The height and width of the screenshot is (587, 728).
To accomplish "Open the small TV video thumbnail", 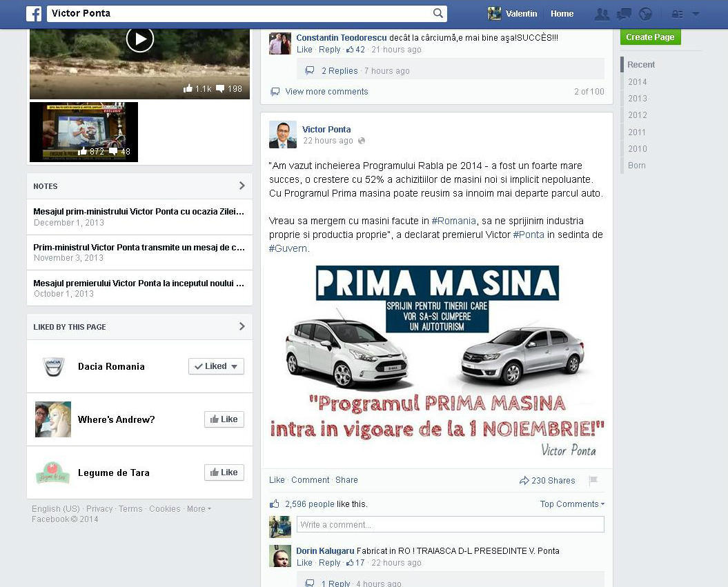I will pyautogui.click(x=83, y=132).
